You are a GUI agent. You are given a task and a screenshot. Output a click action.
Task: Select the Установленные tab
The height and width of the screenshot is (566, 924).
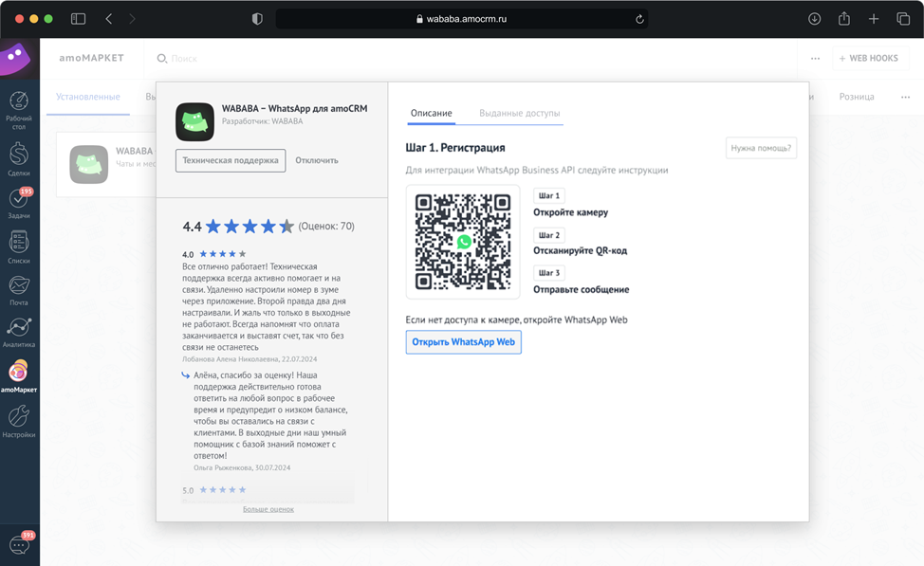click(x=88, y=97)
